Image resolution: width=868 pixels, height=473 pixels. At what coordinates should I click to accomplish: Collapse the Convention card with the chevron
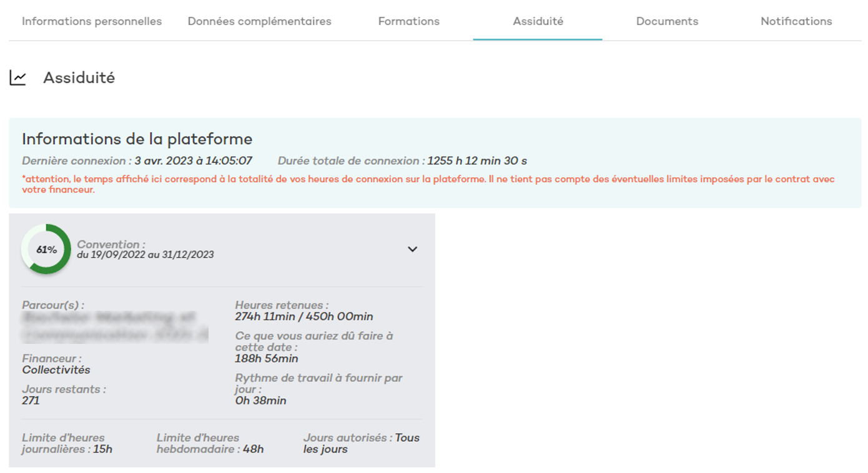click(x=412, y=249)
